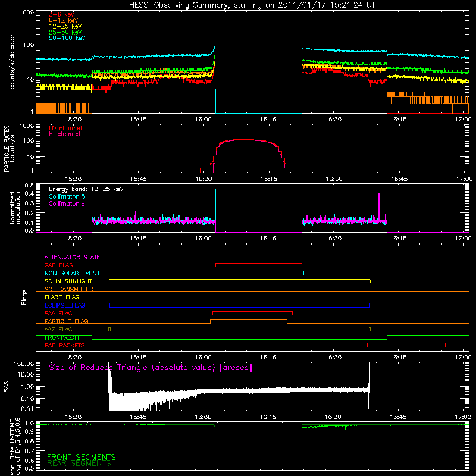Click the FRONTS_OFF flag label
476x476 pixels.
coord(62,337)
